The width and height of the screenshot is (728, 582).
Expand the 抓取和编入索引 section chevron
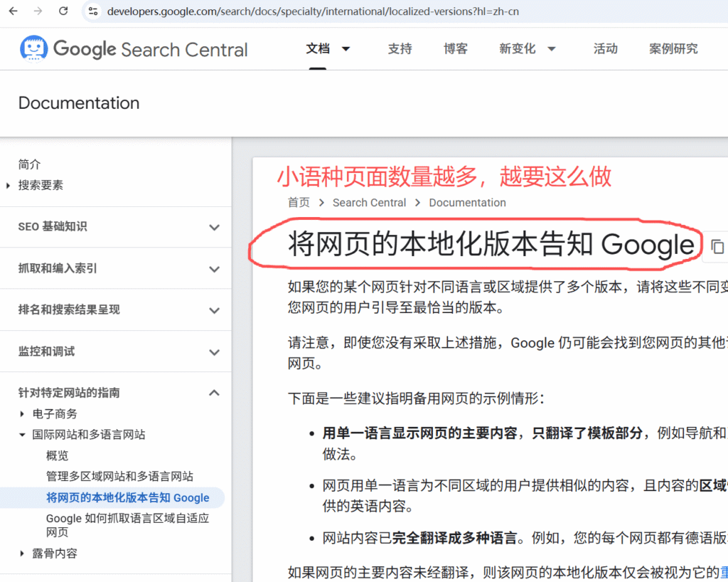click(x=214, y=269)
